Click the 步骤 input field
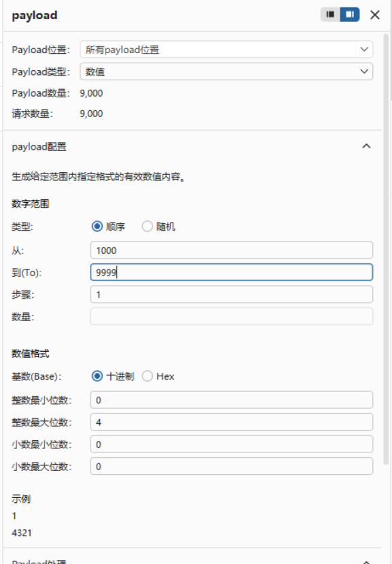 [x=231, y=295]
